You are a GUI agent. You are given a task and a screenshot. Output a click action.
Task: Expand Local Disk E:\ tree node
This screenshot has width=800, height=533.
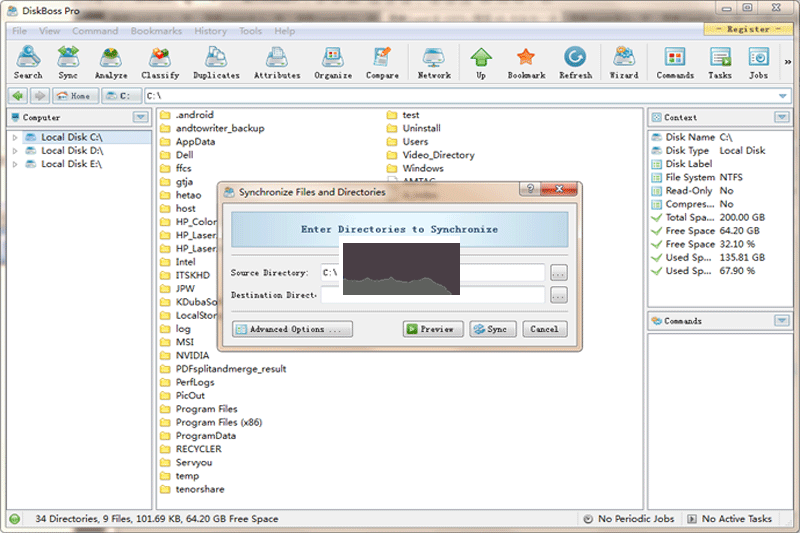[x=15, y=164]
